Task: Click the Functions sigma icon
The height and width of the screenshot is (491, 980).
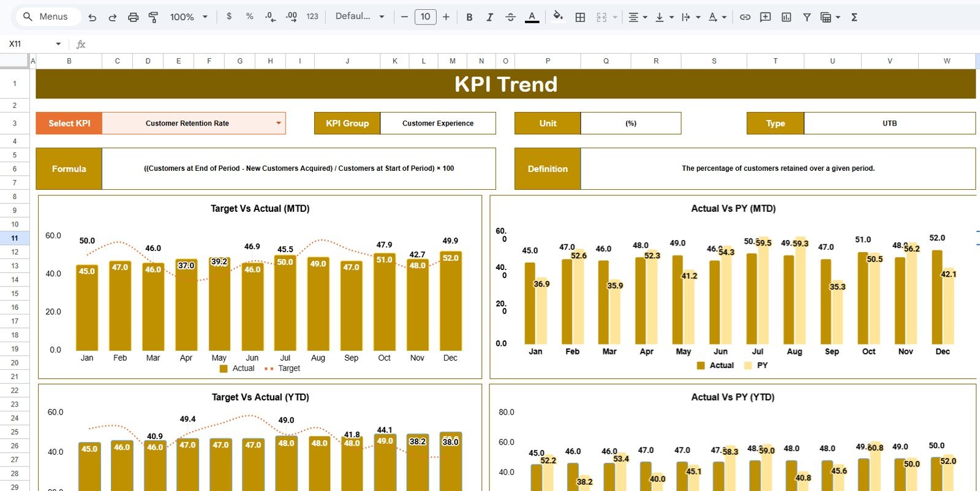Action: pos(854,17)
